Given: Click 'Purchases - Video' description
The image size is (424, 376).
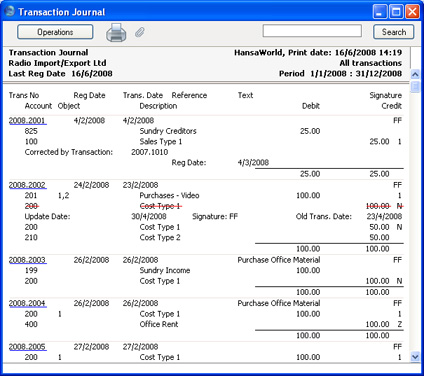Looking at the screenshot, I should [169, 196].
